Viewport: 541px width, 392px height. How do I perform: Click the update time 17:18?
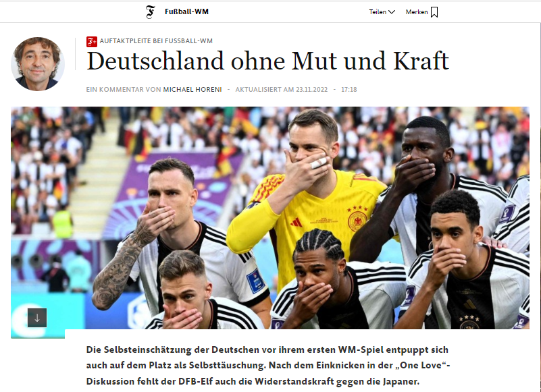pos(349,89)
